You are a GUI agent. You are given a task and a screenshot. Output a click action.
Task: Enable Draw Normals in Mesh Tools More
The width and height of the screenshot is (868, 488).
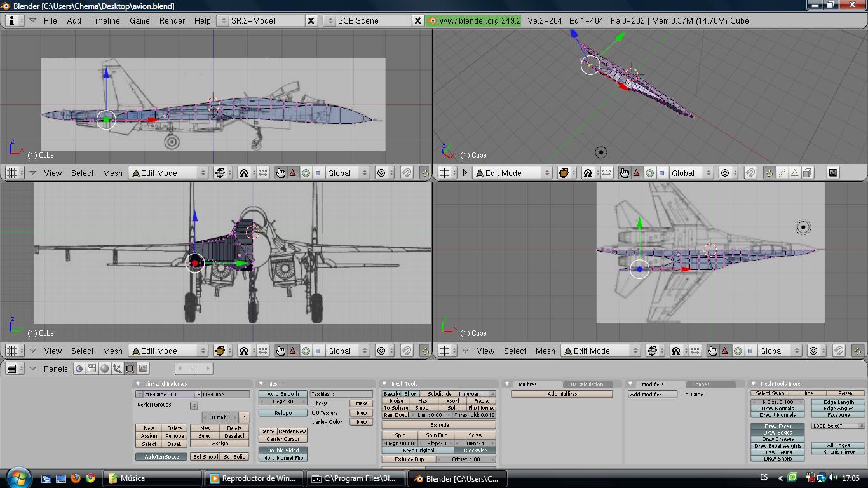[x=777, y=409]
